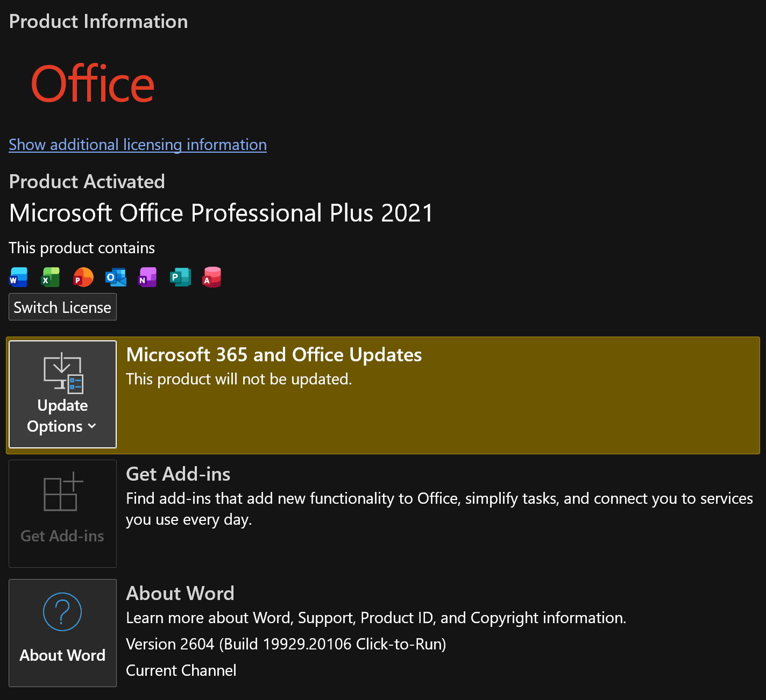Click the 'Current Channel' text

tap(181, 670)
